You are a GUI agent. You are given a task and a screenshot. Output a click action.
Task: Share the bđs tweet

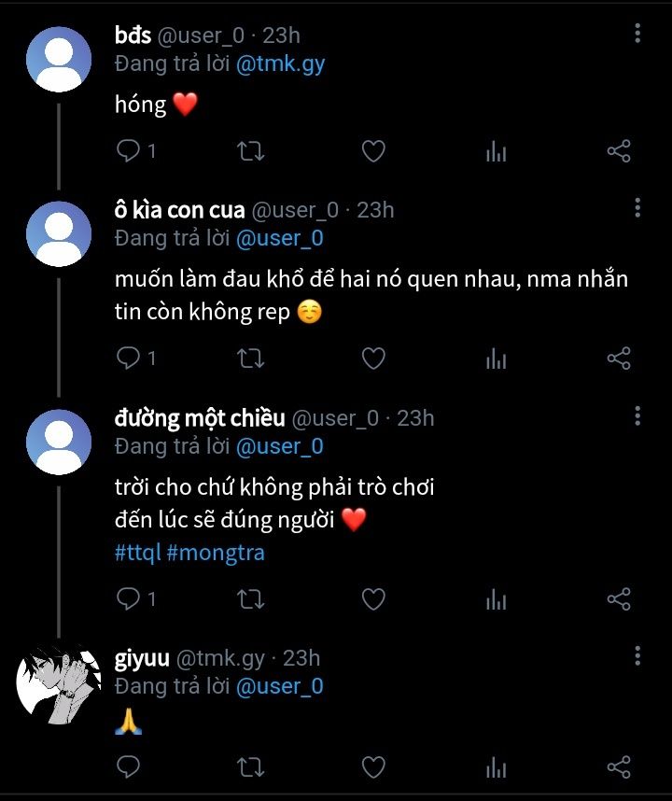(x=619, y=151)
